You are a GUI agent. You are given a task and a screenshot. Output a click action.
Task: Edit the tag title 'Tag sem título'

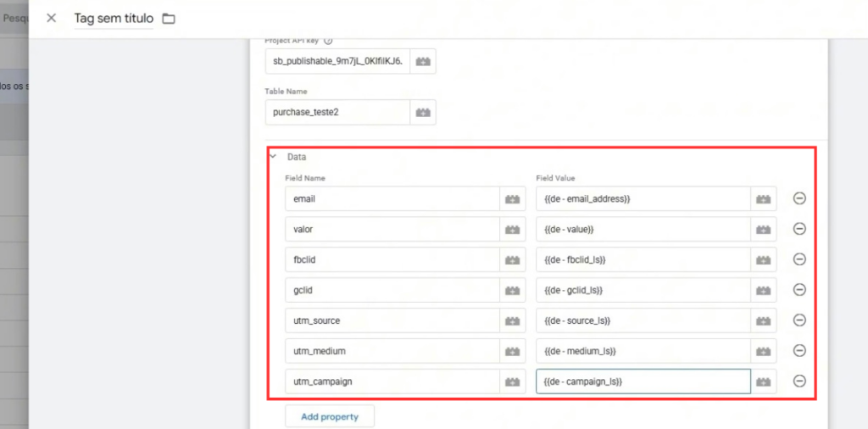point(114,19)
